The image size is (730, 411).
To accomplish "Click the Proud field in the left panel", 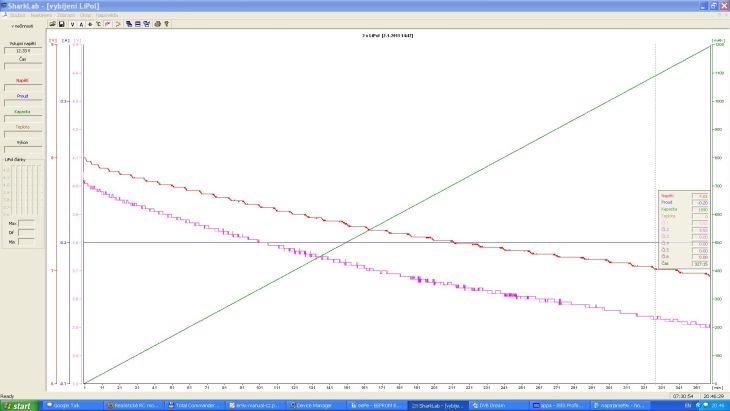I will coord(23,103).
